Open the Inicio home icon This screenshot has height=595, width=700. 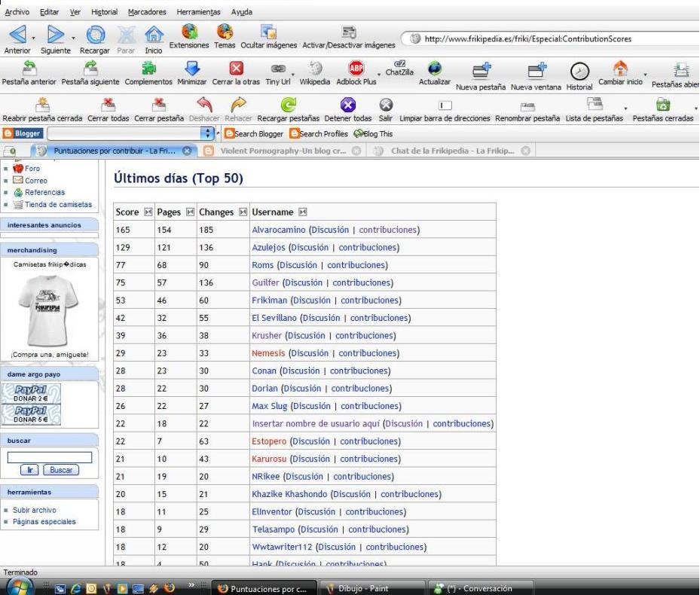154,35
